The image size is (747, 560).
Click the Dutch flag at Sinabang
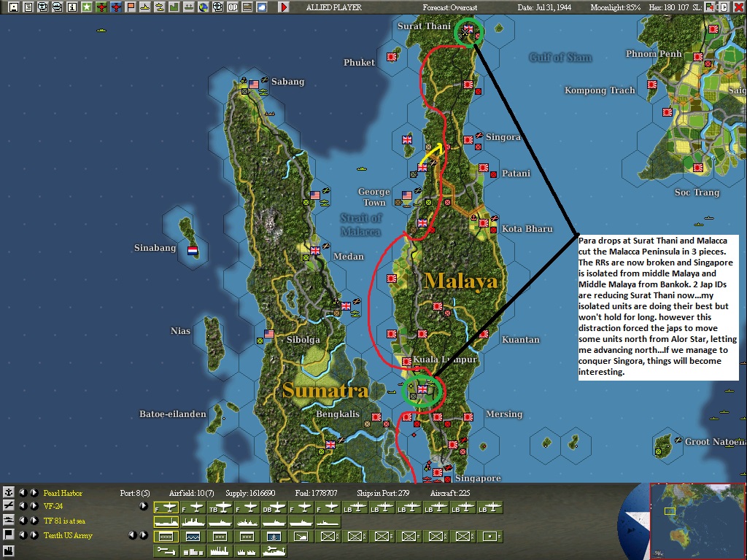coord(193,251)
